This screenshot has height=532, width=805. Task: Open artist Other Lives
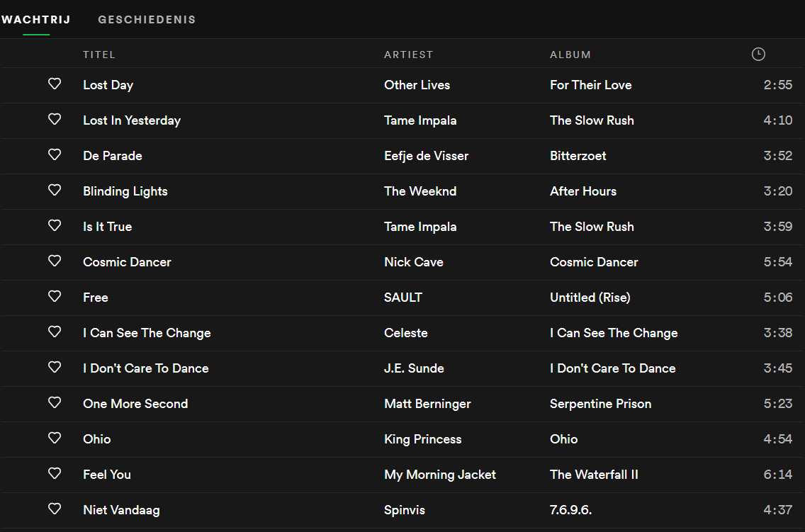click(x=417, y=85)
